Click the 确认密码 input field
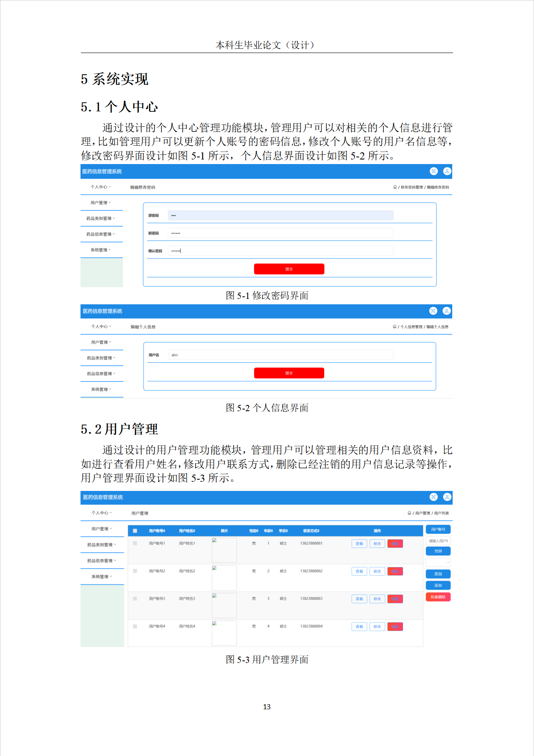 point(281,251)
